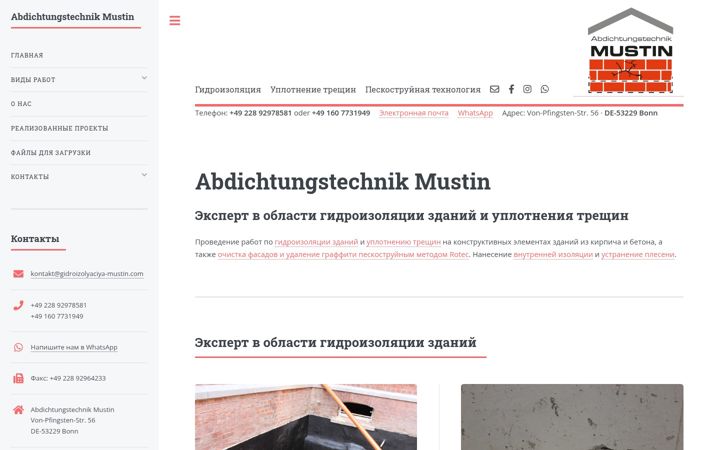Click the kontakt@gidroizolyaciya-mustin.com email link
The width and height of the screenshot is (720, 450).
(x=87, y=274)
